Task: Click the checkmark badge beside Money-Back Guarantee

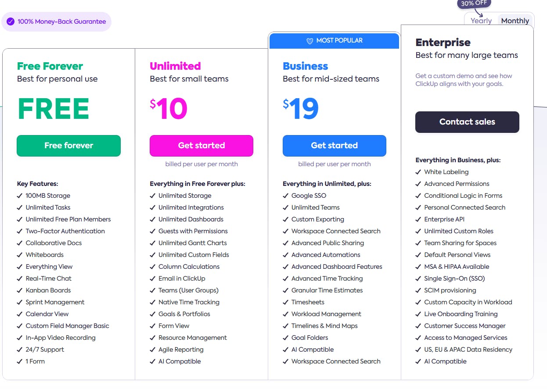Action: coord(10,21)
